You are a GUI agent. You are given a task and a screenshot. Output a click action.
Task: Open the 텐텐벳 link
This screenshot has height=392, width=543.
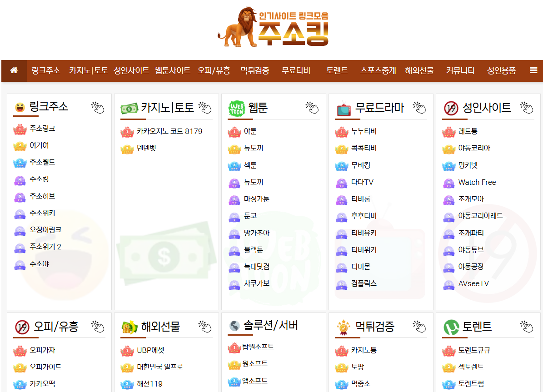pos(146,148)
